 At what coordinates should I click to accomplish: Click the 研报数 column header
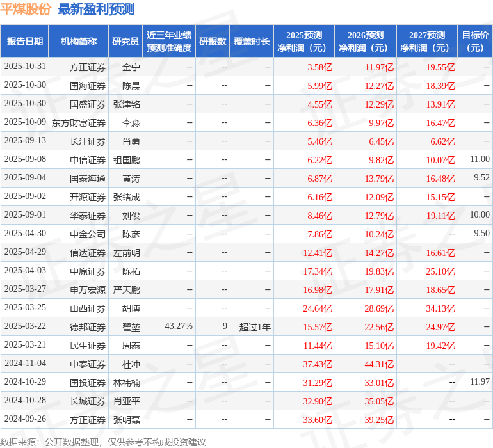(x=213, y=41)
